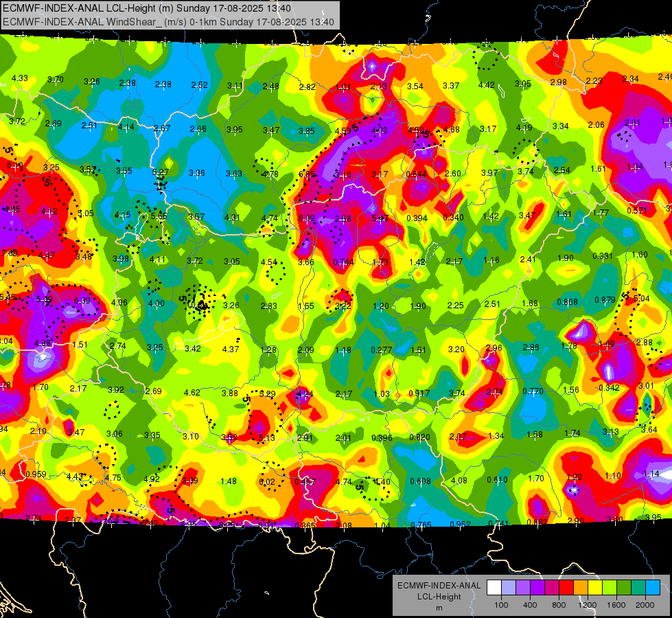Click the legend title ECMWF-INDEX-ANAL

pos(439,586)
